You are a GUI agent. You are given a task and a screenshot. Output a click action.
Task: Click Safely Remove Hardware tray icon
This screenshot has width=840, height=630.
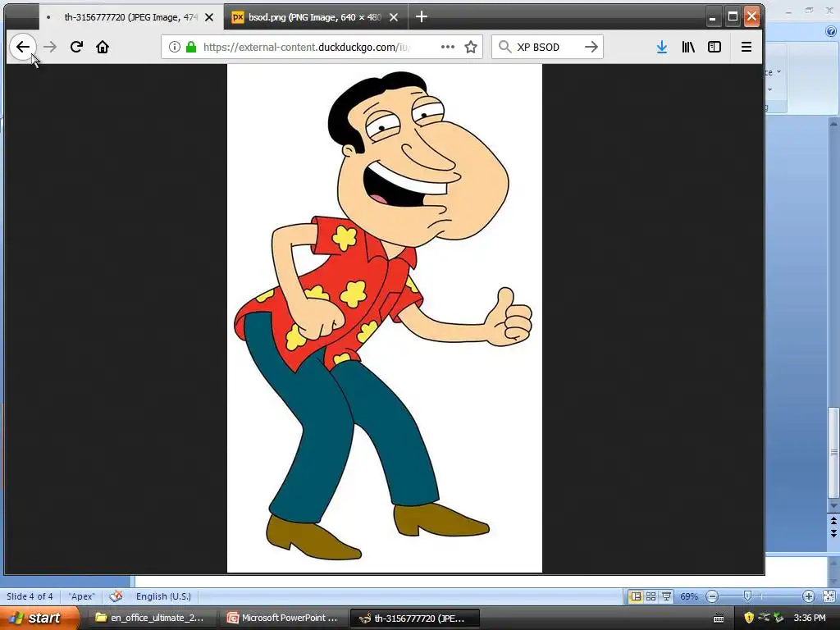[x=779, y=619]
